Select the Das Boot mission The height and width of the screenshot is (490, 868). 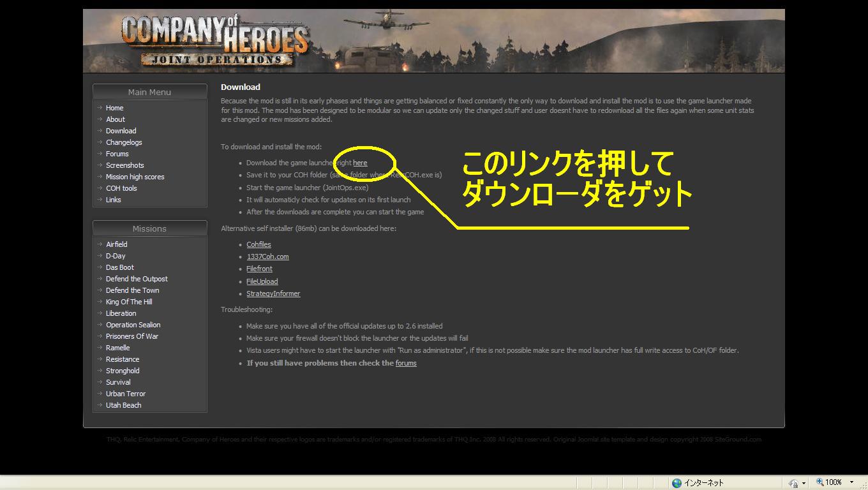120,267
